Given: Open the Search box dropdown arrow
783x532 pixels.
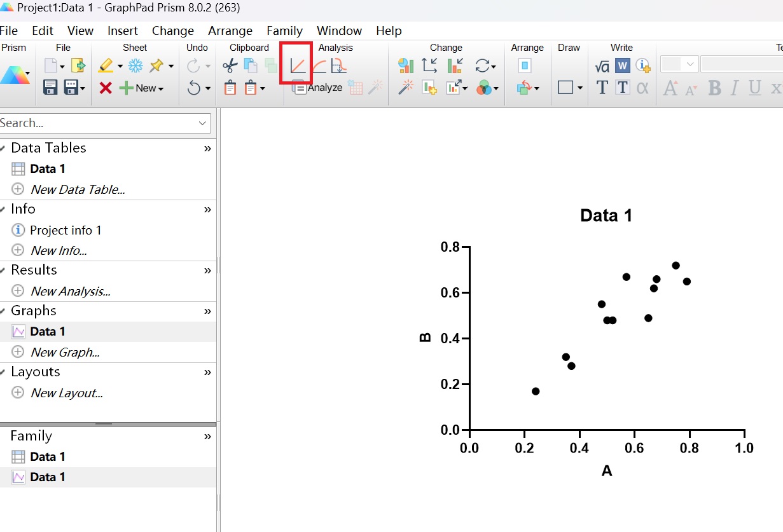Looking at the screenshot, I should coord(203,123).
